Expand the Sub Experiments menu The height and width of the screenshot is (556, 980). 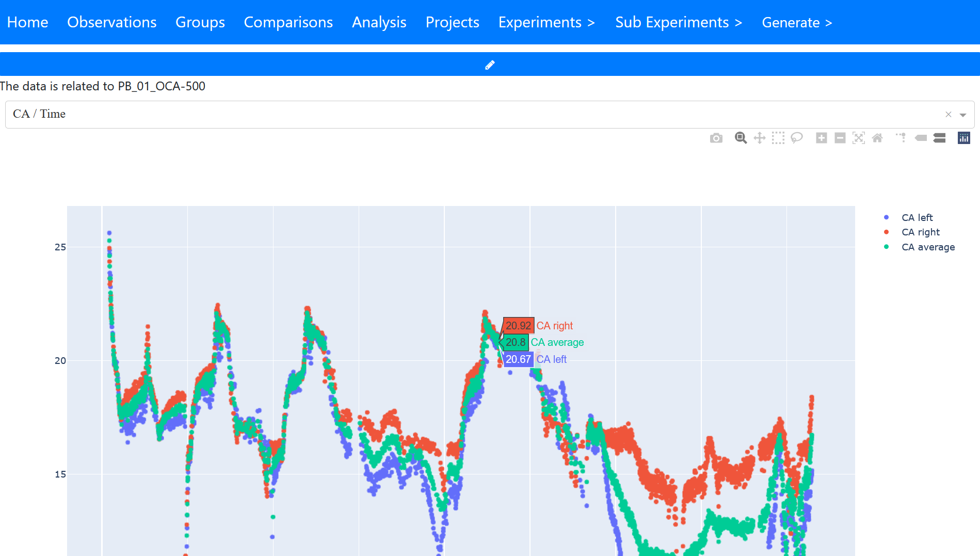[679, 22]
